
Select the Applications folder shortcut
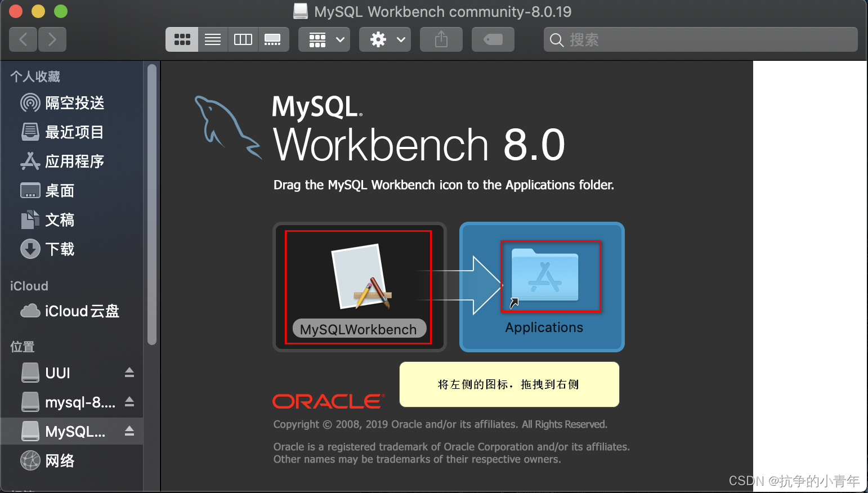tap(544, 275)
